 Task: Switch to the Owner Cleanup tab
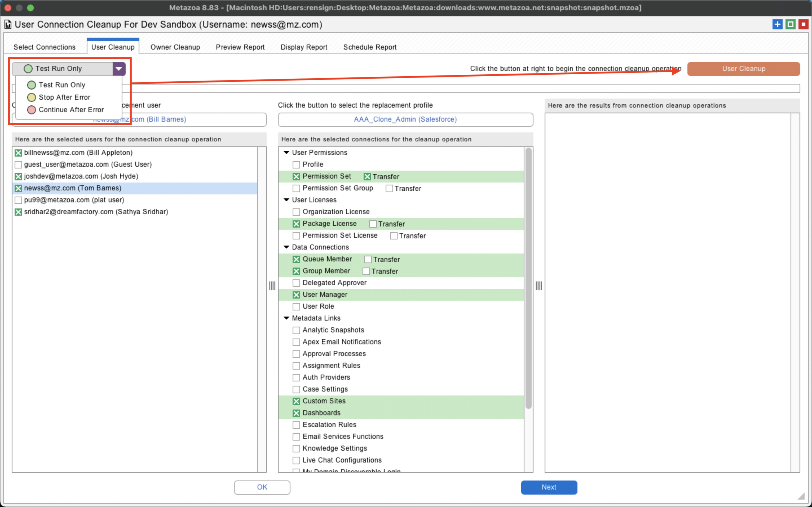click(x=175, y=47)
